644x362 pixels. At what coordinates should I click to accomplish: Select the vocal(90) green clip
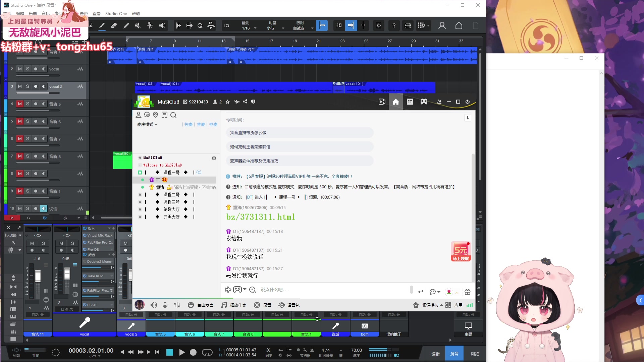[x=122, y=160]
